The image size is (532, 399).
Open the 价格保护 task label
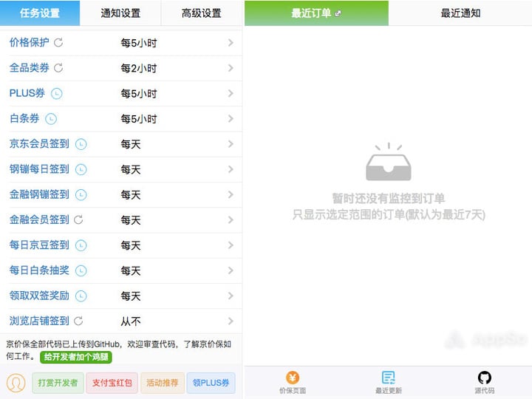pos(29,43)
